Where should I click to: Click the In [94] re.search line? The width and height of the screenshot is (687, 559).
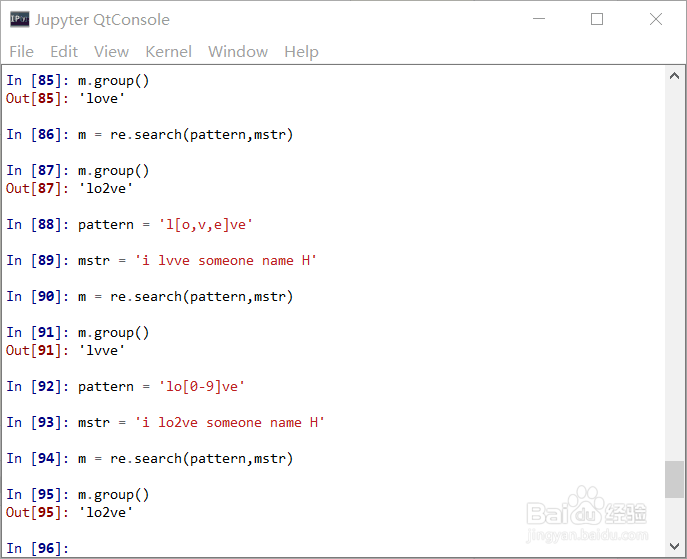(149, 459)
